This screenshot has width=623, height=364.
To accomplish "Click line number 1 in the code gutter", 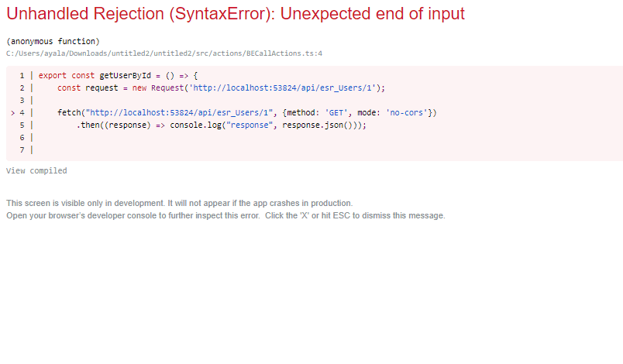I will click(22, 76).
